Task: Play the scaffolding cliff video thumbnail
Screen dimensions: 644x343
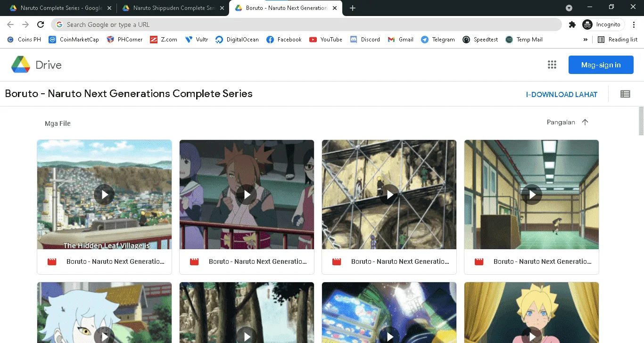Action: (x=389, y=194)
